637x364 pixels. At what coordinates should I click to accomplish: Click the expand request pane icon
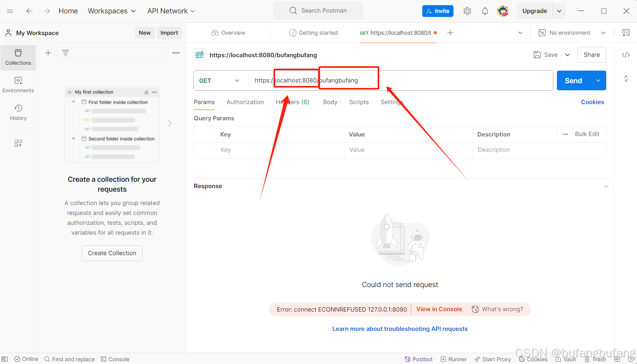626,78
